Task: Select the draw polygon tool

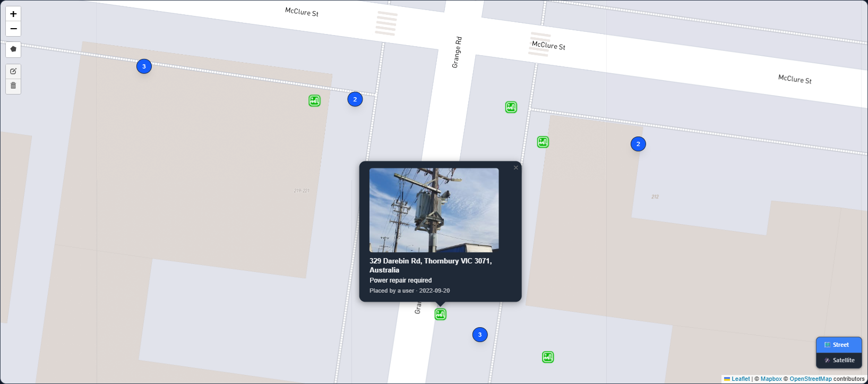Action: tap(13, 49)
